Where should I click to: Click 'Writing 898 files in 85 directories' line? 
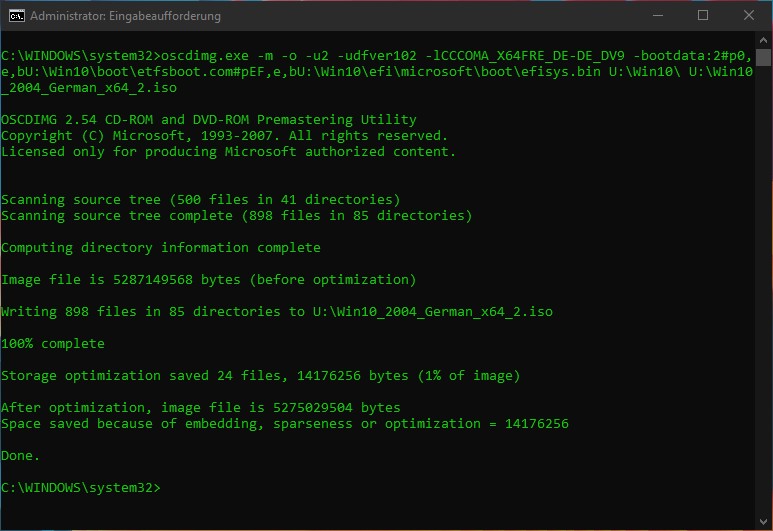(277, 312)
